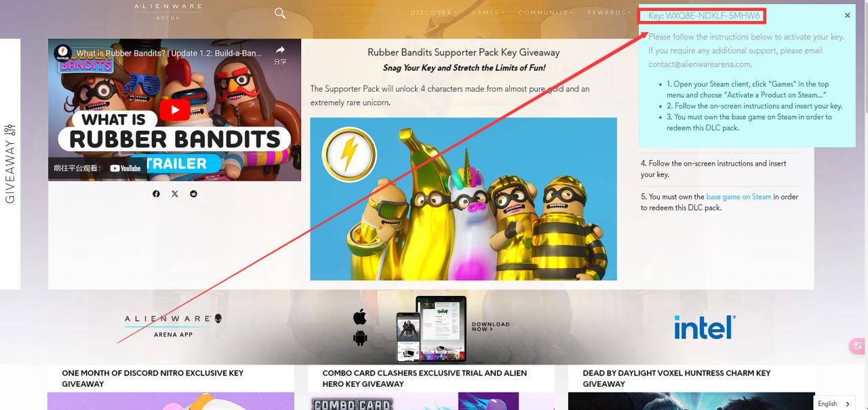This screenshot has height=410, width=868.
Task: Open One Month of Discord Nitro giveaway
Action: (153, 378)
